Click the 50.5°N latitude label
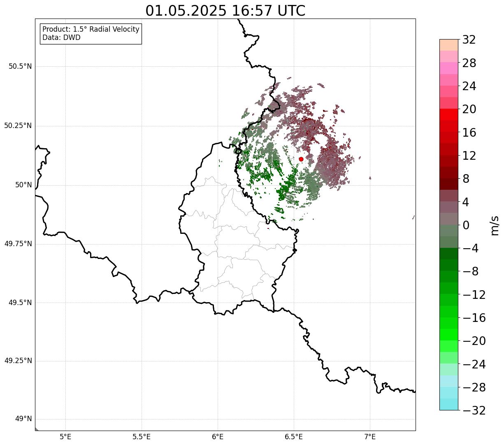Image resolution: width=504 pixels, height=445 pixels. point(20,66)
